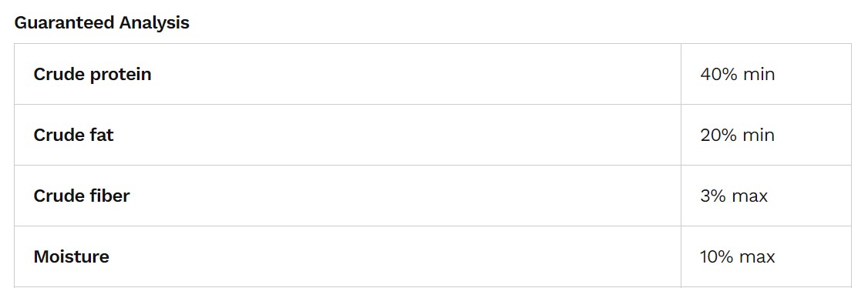The image size is (868, 288).
Task: Click the word protein in the table
Action: 121,75
